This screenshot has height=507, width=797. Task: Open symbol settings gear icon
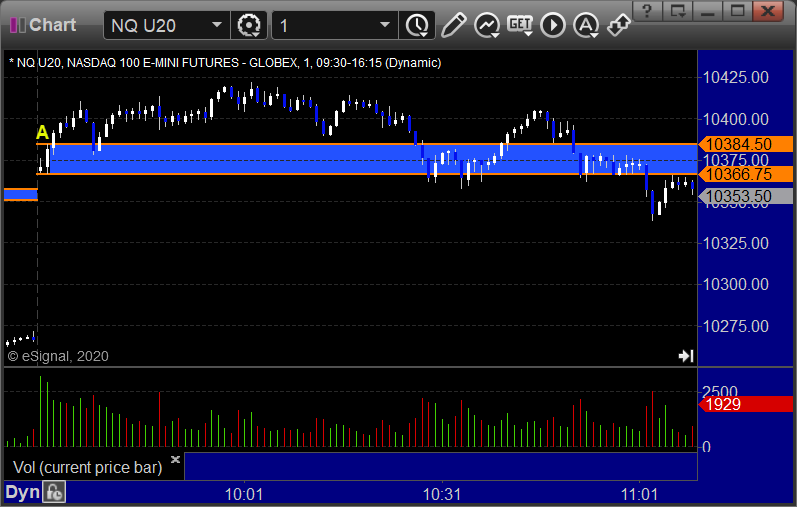point(249,25)
